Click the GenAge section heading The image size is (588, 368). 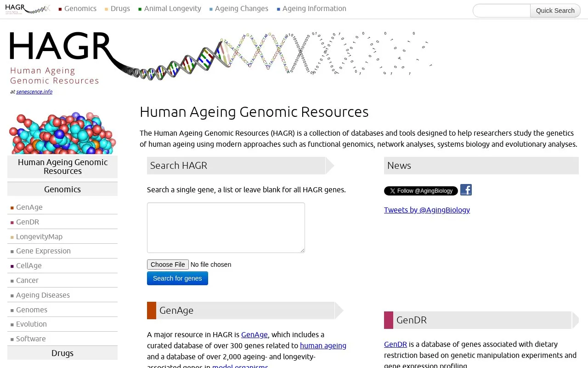(x=245, y=310)
